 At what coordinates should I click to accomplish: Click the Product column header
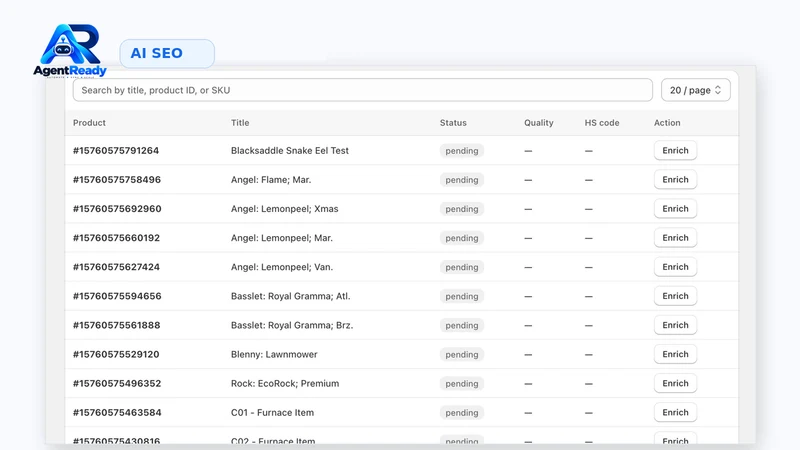coord(89,122)
